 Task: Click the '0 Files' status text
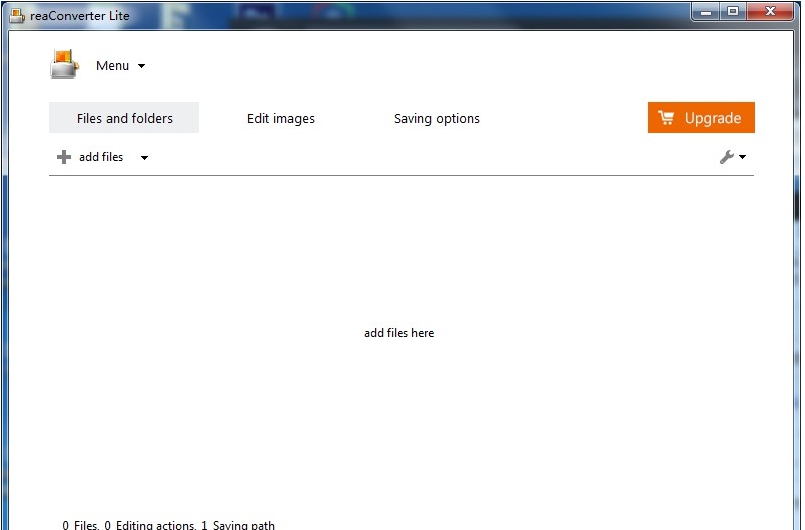pos(81,525)
